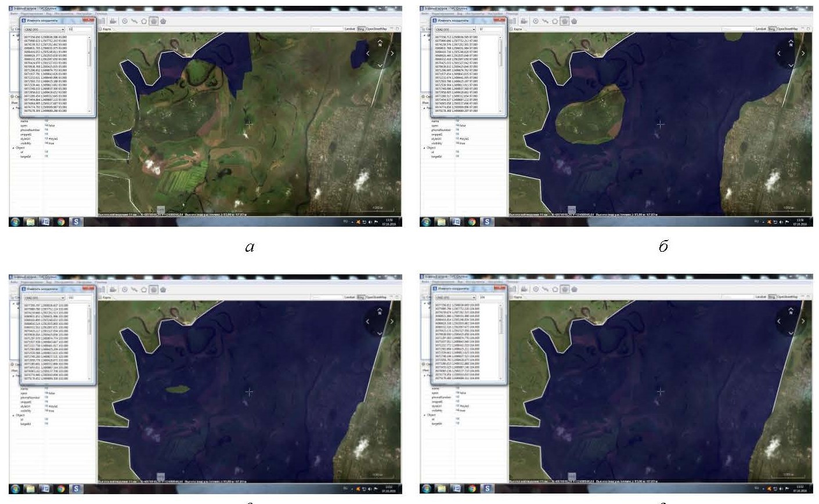Choose the polyline drawing tool in panel б
This screenshot has width=819, height=504.
(x=545, y=21)
